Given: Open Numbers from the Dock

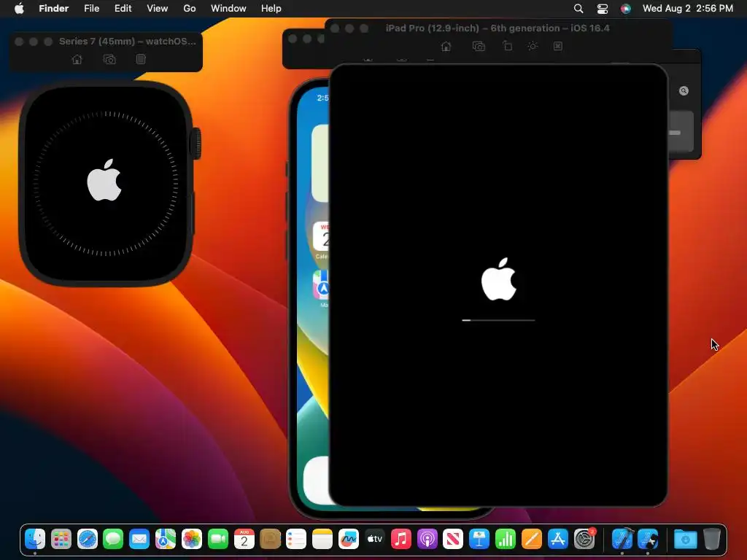Looking at the screenshot, I should point(505,539).
